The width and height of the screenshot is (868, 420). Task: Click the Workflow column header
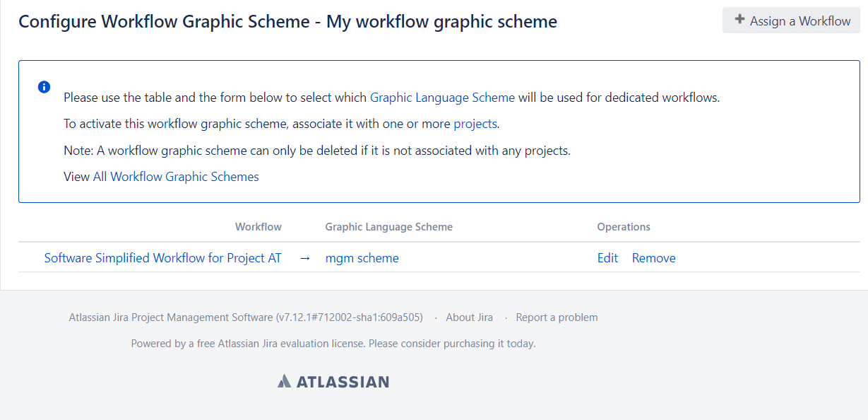[258, 227]
